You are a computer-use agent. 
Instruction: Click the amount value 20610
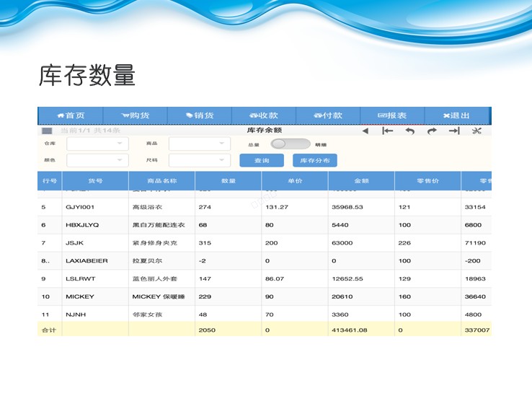click(x=342, y=296)
